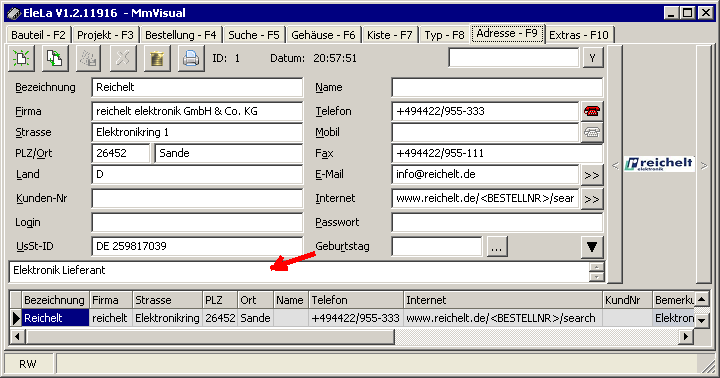Sort table by KundNr column header
This screenshot has width=720, height=378.
627,300
